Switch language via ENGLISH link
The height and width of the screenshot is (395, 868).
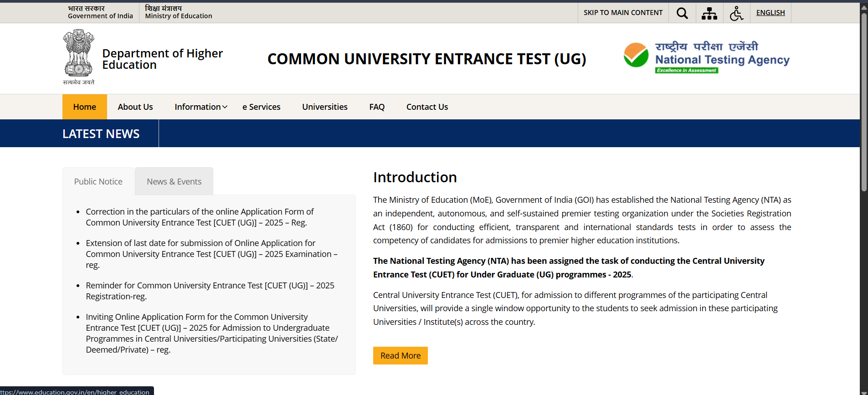tap(770, 13)
